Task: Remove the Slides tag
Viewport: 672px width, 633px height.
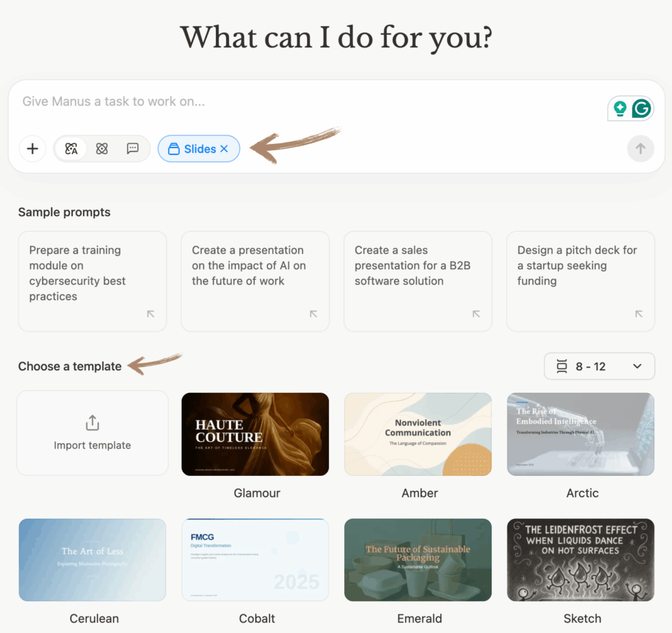Action: [x=224, y=149]
